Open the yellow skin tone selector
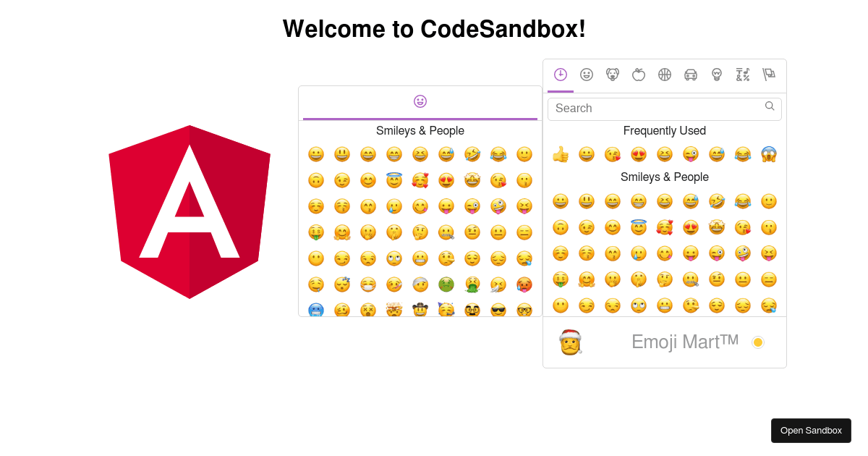Image resolution: width=868 pixels, height=456 pixels. [x=758, y=342]
